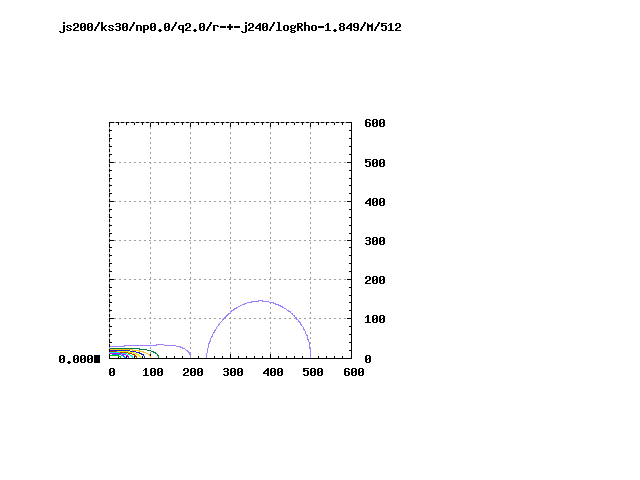Viewport: 640px width, 480px height.
Task: Click the right y-axis label 100
Action: tap(375, 319)
